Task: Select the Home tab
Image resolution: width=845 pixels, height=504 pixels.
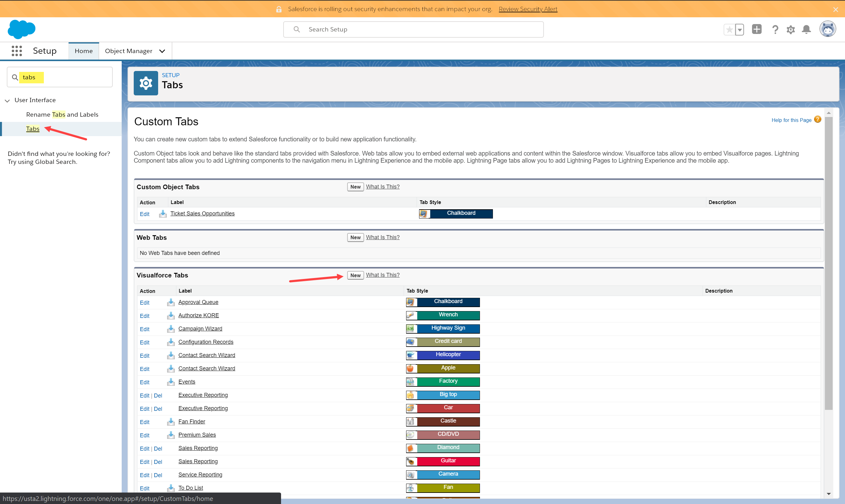Action: [84, 51]
